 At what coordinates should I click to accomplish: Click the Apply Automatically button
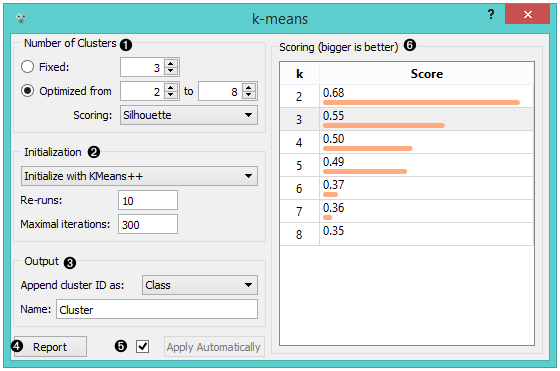point(214,346)
